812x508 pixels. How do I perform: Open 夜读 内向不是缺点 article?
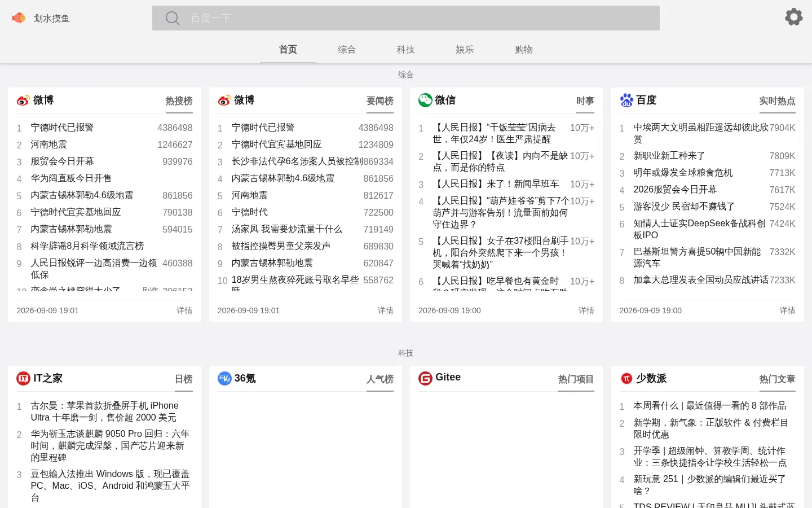[500, 161]
